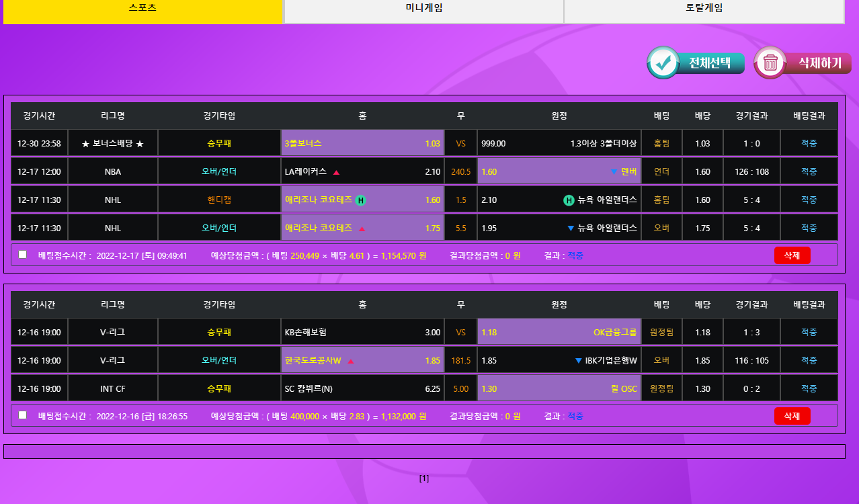The width and height of the screenshot is (859, 504).
Task: Click the 릴 OSC away odds cell
Action: click(559, 388)
